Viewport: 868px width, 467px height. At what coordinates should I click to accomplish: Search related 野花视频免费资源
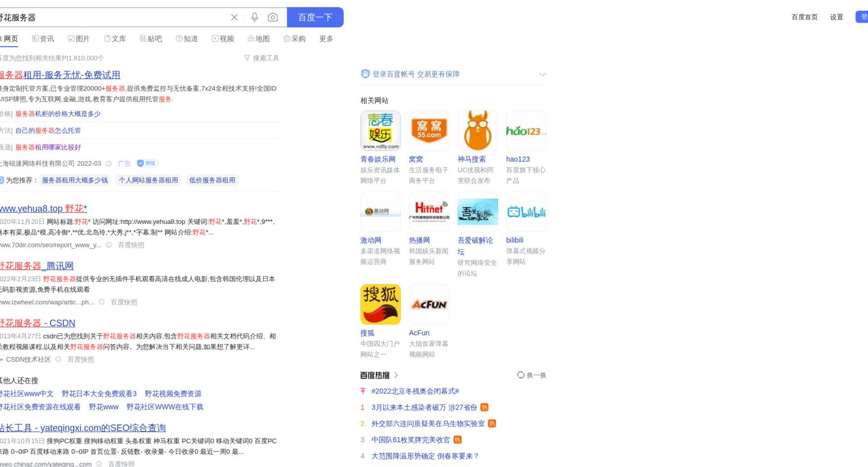pos(173,394)
